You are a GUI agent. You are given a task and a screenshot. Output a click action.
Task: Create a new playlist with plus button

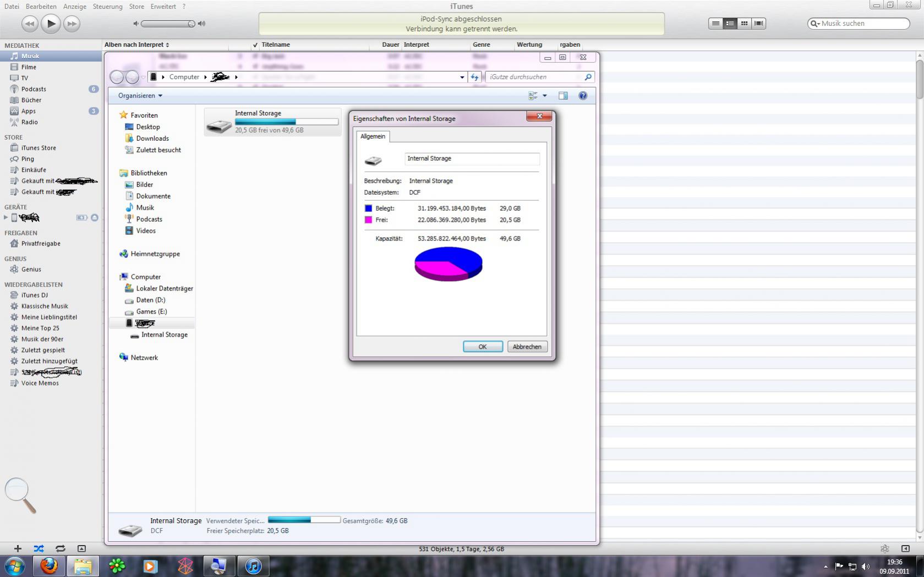click(x=18, y=548)
